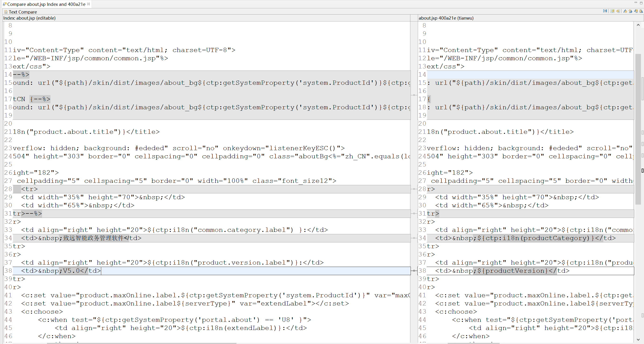Viewport: 644px width, 344px height.
Task: Click the Text Compare pane title
Action: [22, 12]
